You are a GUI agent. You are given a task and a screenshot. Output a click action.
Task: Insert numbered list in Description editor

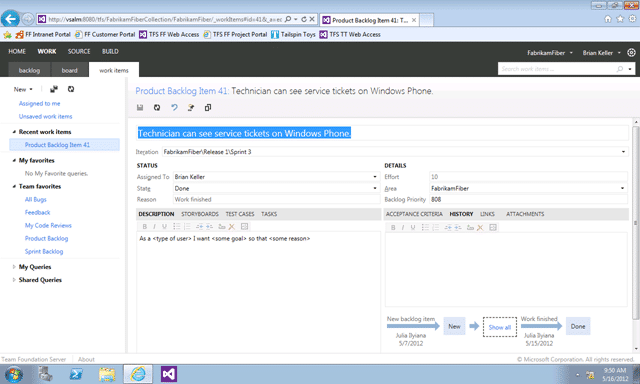tap(187, 226)
